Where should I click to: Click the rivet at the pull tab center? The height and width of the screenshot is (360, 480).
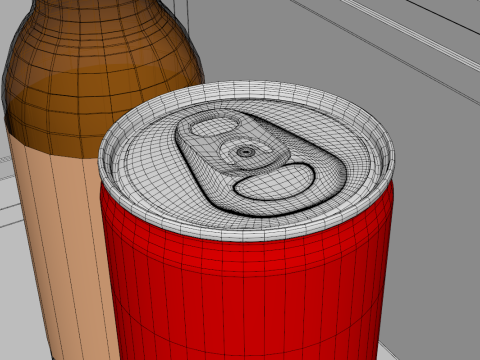tap(246, 152)
